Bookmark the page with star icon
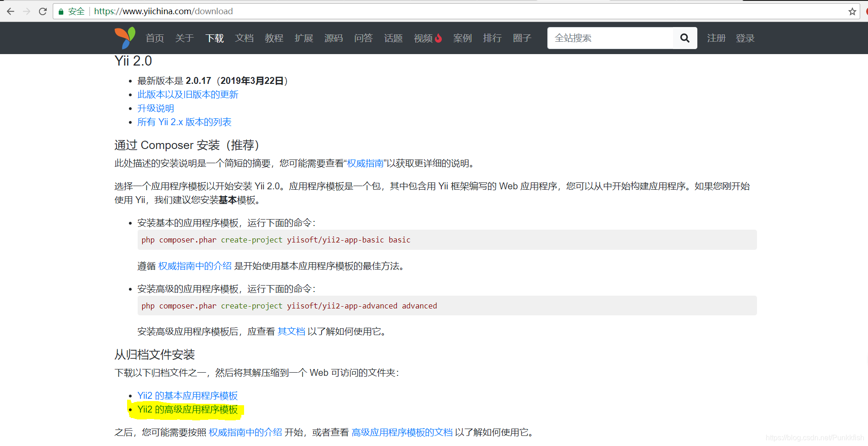The height and width of the screenshot is (446, 868). (x=852, y=11)
